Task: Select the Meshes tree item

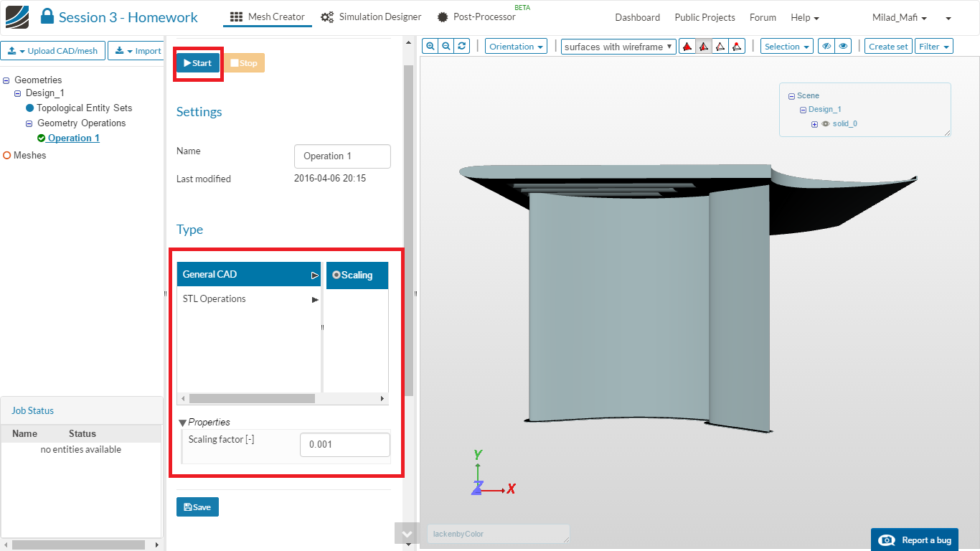Action: 29,155
